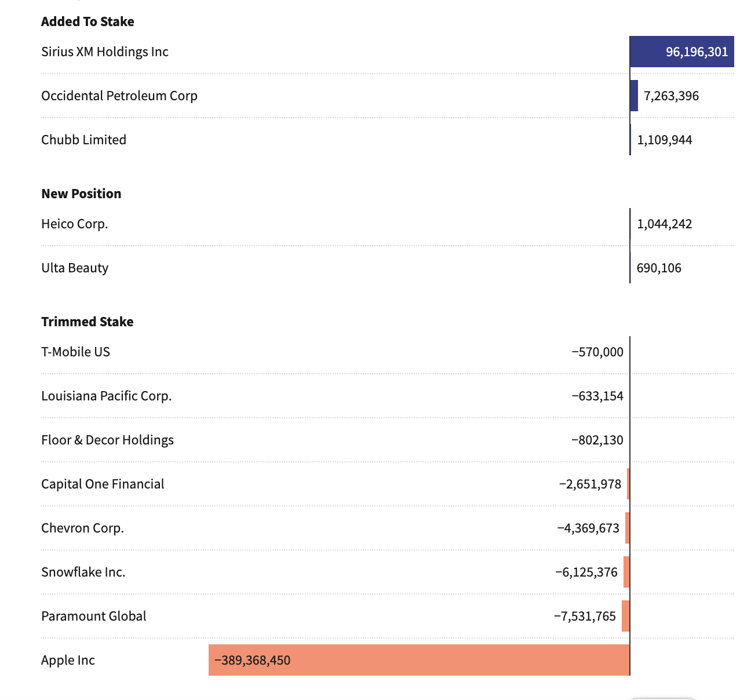Image resolution: width=751 pixels, height=700 pixels.
Task: Click the Chevron Corp. label
Action: tap(82, 528)
